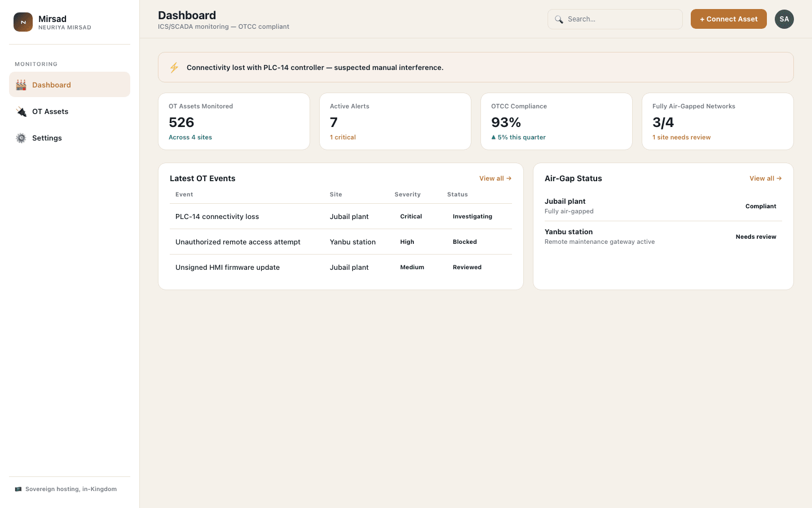Click the Blocked status badge

pos(465,242)
